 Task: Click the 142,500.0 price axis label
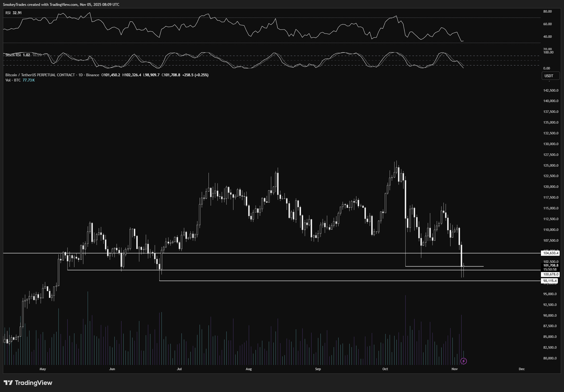550,90
